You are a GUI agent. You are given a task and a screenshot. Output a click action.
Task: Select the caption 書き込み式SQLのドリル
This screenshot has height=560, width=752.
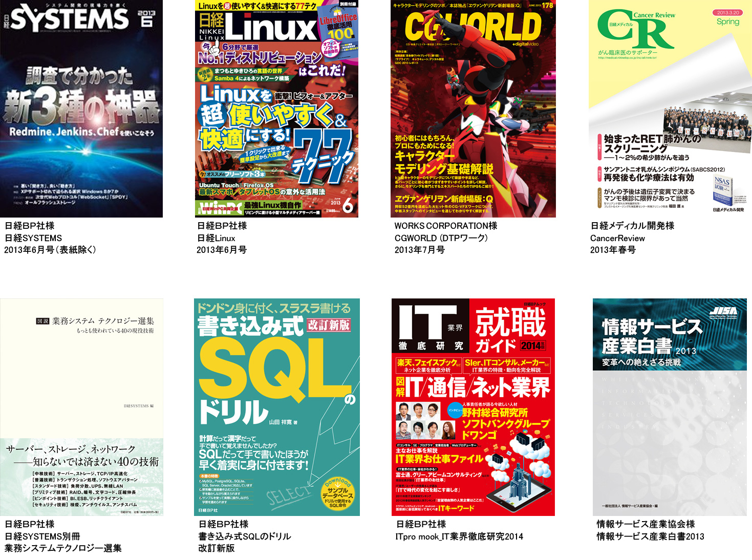pos(245,536)
